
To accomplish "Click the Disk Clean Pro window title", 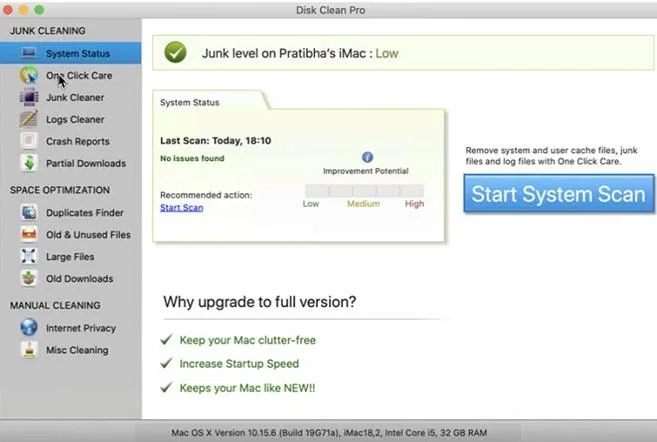I will coord(331,10).
